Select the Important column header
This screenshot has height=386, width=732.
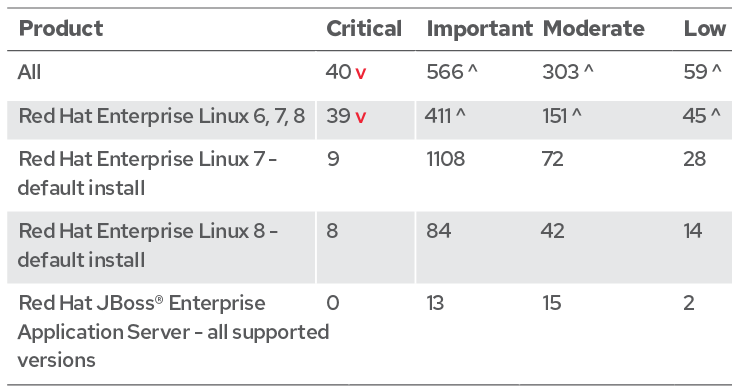pos(479,28)
